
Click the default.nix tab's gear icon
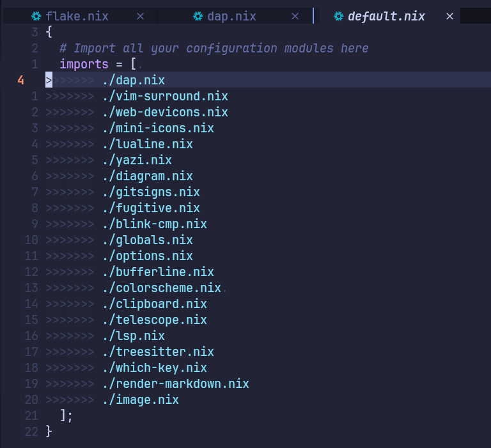(x=339, y=17)
